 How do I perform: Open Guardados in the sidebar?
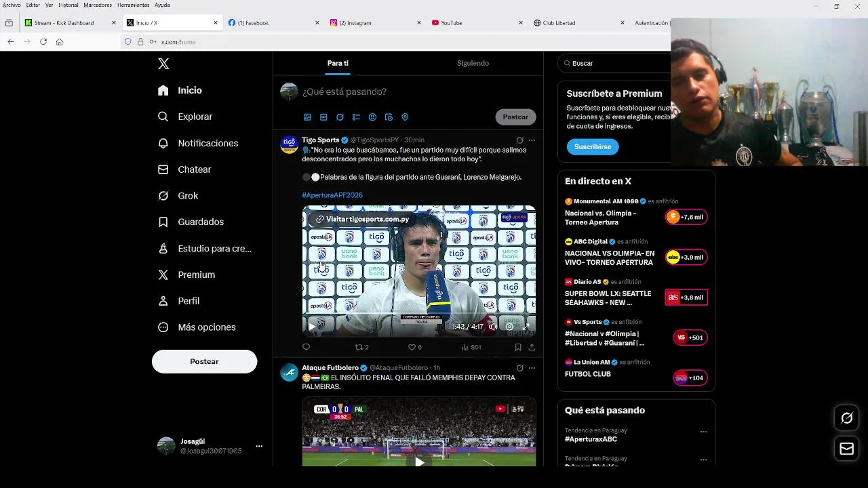191,222
